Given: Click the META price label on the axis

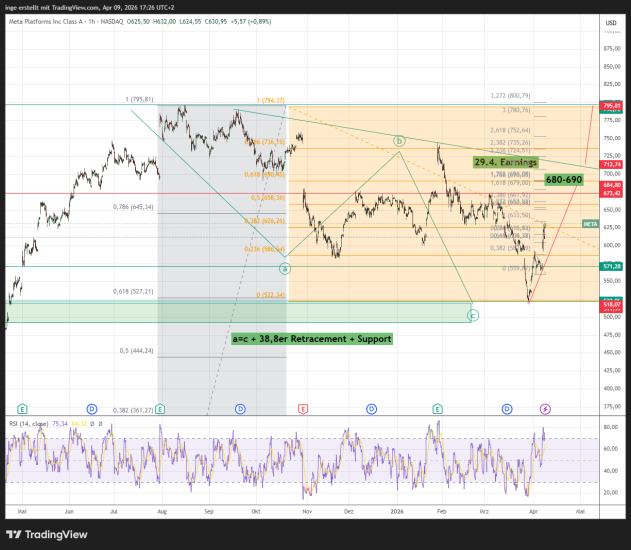Looking at the screenshot, I should tap(590, 224).
